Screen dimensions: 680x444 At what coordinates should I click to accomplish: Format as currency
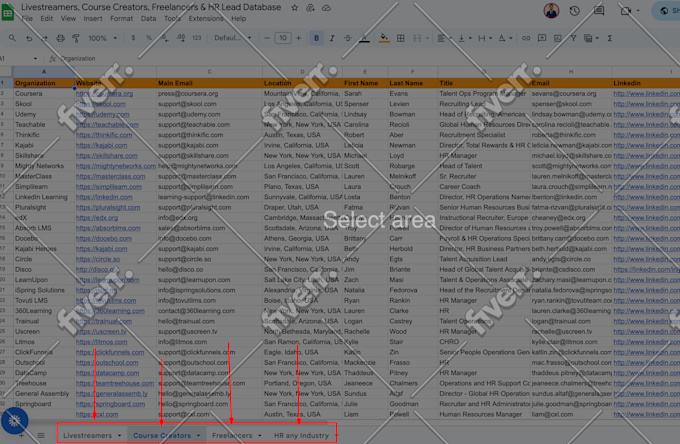pos(133,38)
